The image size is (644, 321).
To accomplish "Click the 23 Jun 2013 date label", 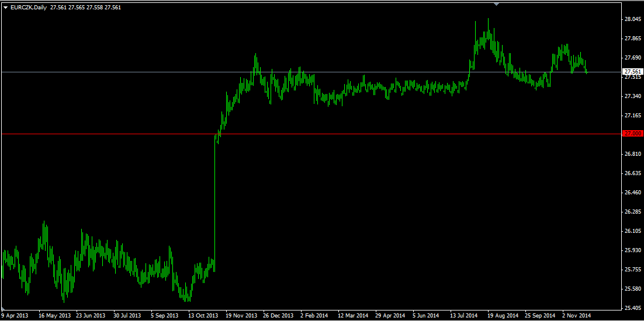I will [90, 316].
